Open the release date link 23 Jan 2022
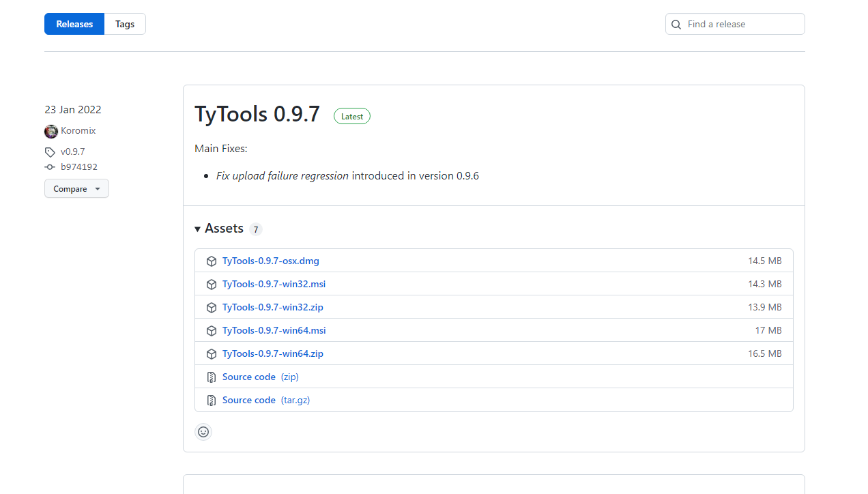868x494 pixels. (72, 109)
